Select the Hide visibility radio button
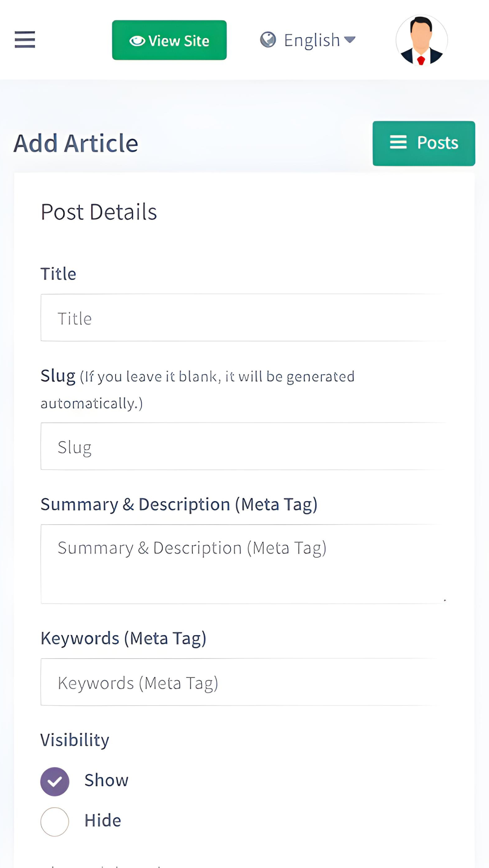Image resolution: width=489 pixels, height=868 pixels. point(55,822)
